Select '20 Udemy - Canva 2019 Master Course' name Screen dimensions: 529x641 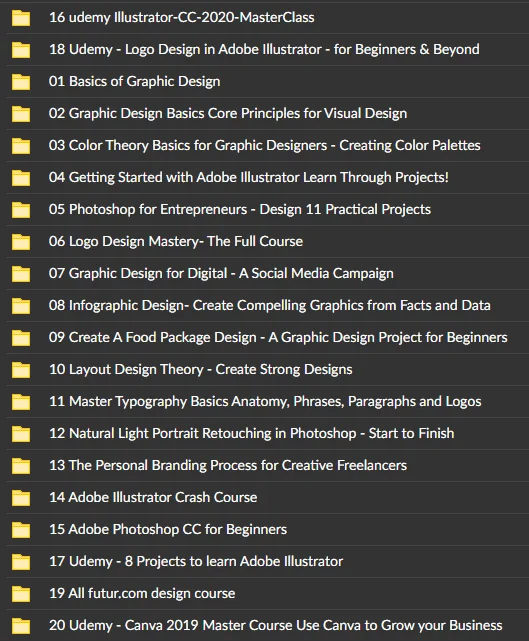pos(276,625)
